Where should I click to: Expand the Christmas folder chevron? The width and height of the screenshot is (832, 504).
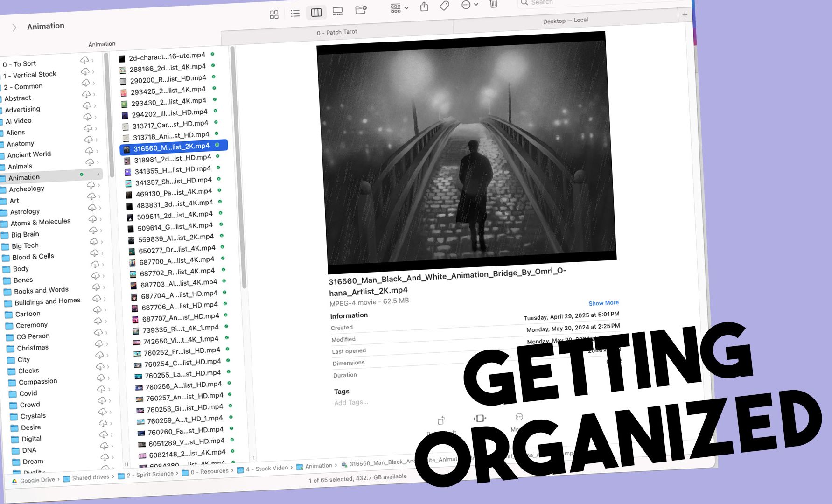point(107,343)
